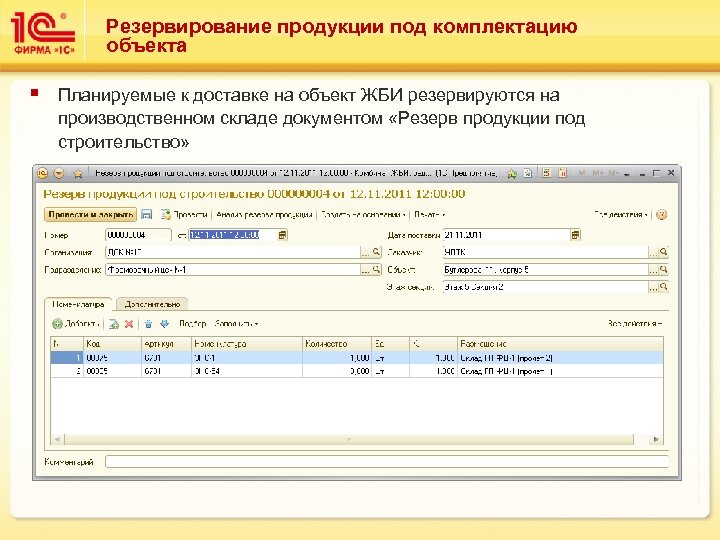
Task: Click the help question mark icon
Action: (x=661, y=214)
